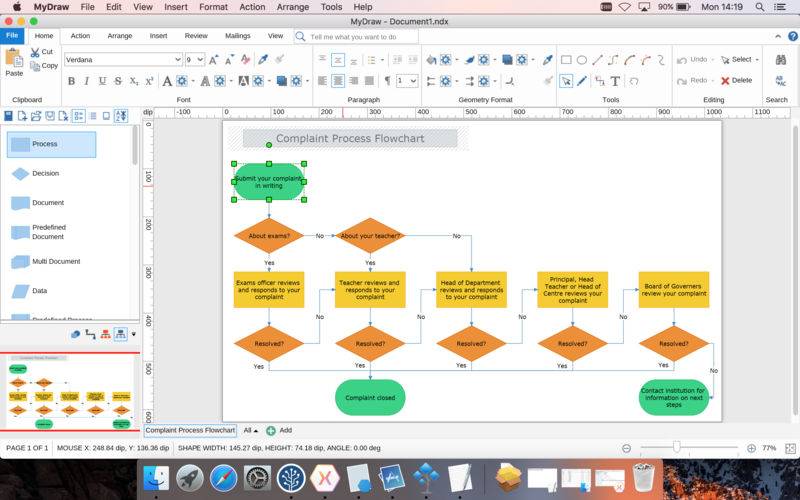Click the green rotation handle of selected shape
Image resolution: width=800 pixels, height=500 pixels.
[269, 145]
